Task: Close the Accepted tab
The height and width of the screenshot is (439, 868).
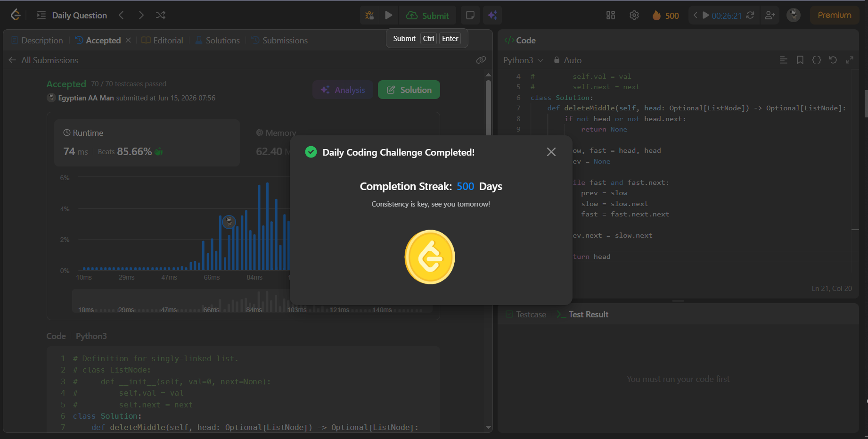Action: coord(128,41)
